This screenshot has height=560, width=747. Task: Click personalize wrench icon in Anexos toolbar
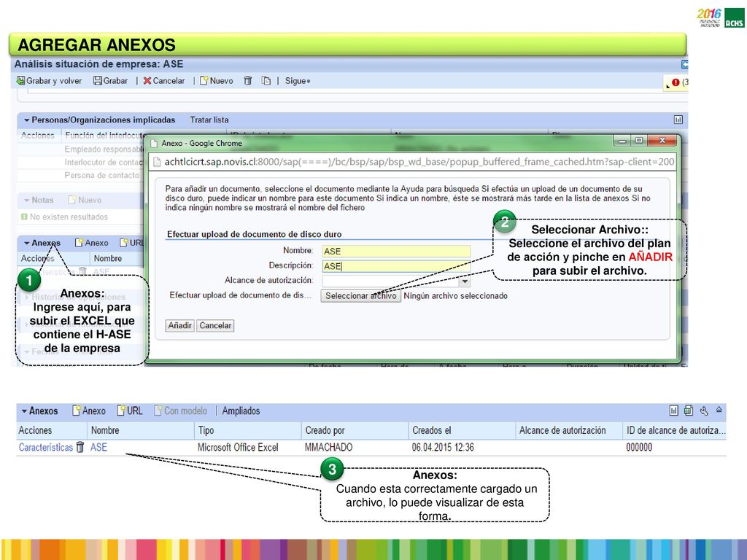coord(704,411)
